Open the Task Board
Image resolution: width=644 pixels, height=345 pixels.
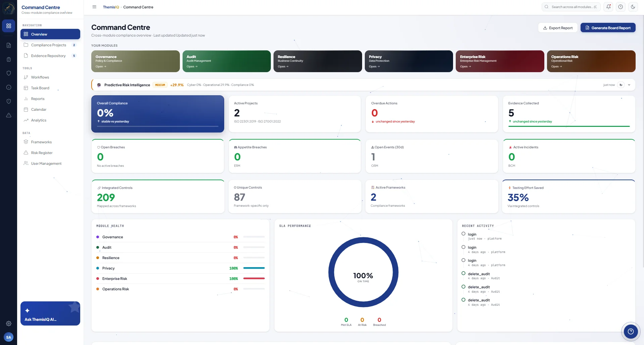click(50, 88)
